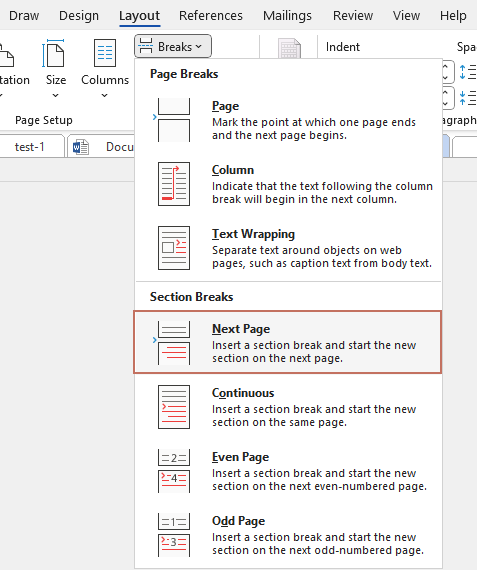Collapse the Breaks dropdown button
The image size is (477, 570).
click(x=173, y=46)
